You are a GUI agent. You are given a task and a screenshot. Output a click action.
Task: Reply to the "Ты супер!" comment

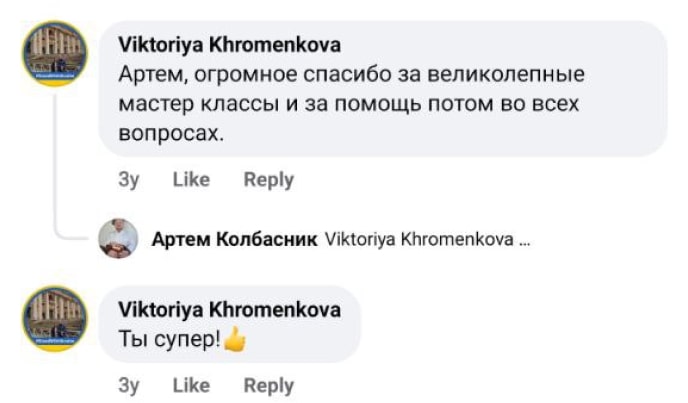pyautogui.click(x=268, y=385)
